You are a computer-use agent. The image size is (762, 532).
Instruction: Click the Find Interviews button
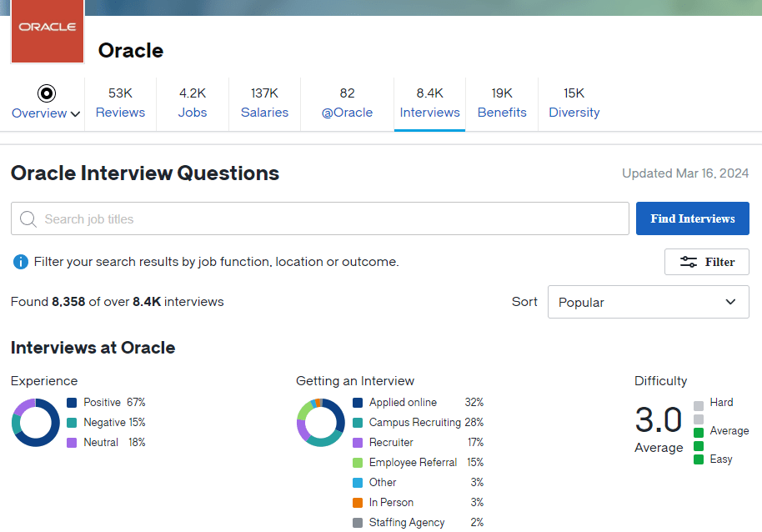click(692, 218)
